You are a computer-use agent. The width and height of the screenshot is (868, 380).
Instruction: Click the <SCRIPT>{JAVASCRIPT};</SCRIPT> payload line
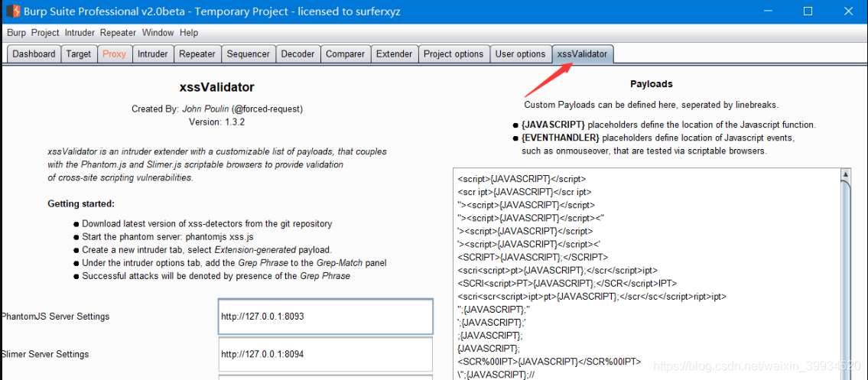coord(532,257)
